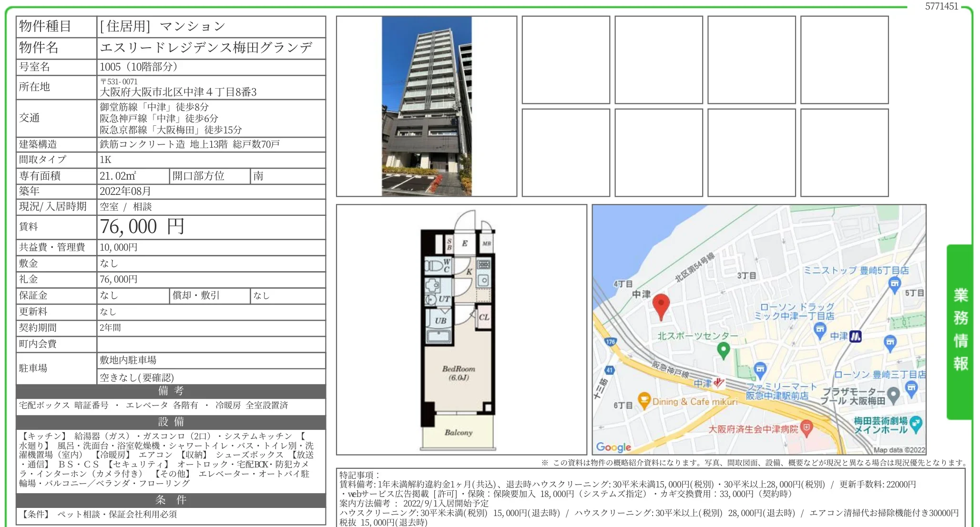Viewport: 980px width, 527px height.
Task: Click the Map data ©2022 attribution
Action: click(898, 450)
